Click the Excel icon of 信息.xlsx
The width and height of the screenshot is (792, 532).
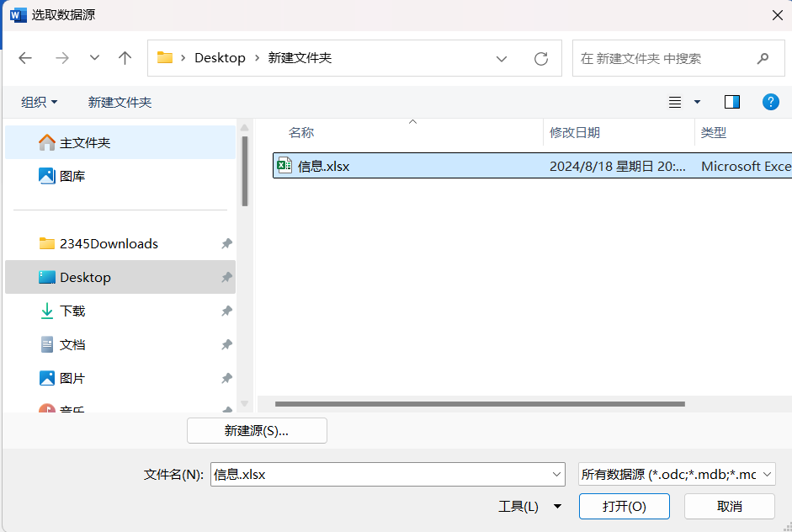tap(284, 165)
